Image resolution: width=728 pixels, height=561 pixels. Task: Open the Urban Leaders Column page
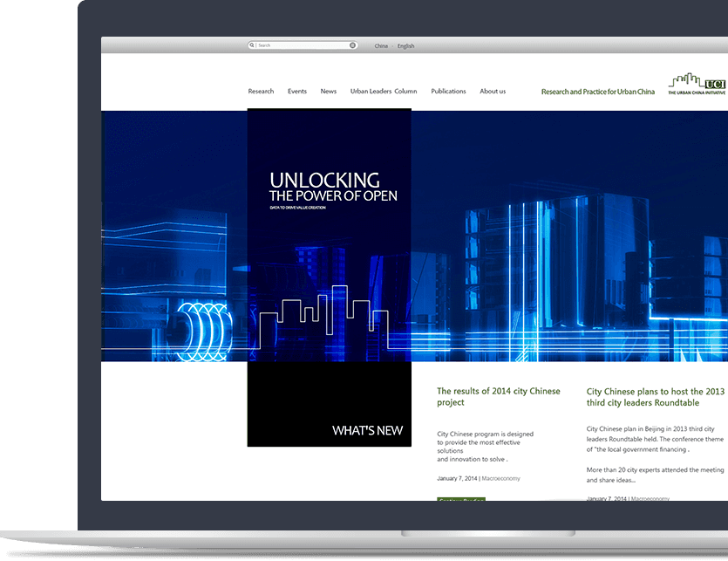[x=384, y=92]
